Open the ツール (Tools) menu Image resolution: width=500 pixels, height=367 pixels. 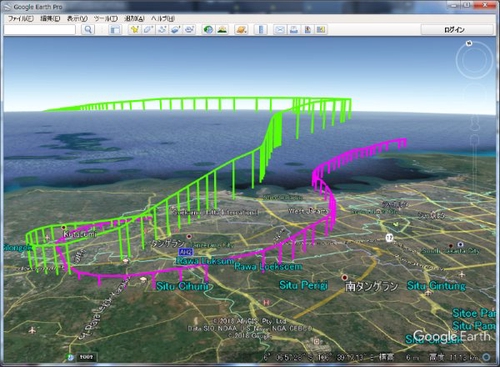[x=105, y=19]
